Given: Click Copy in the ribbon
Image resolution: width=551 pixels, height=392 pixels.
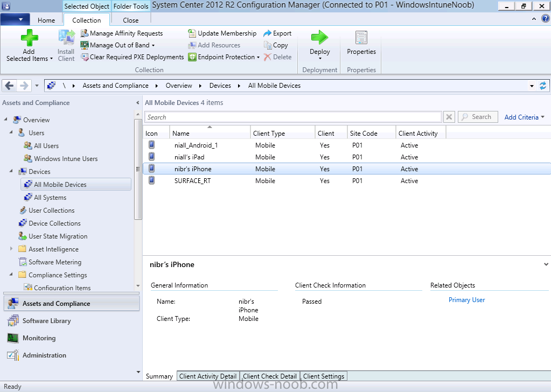Looking at the screenshot, I should point(276,45).
